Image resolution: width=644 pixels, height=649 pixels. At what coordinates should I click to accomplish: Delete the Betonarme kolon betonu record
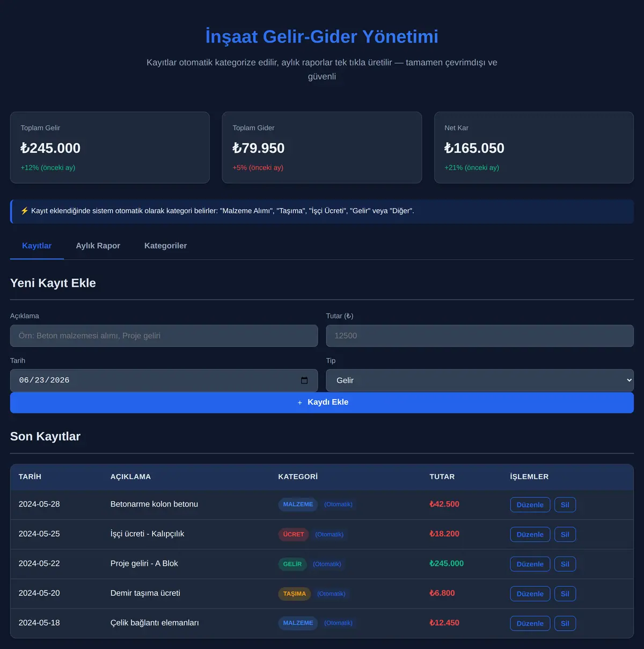(x=565, y=505)
